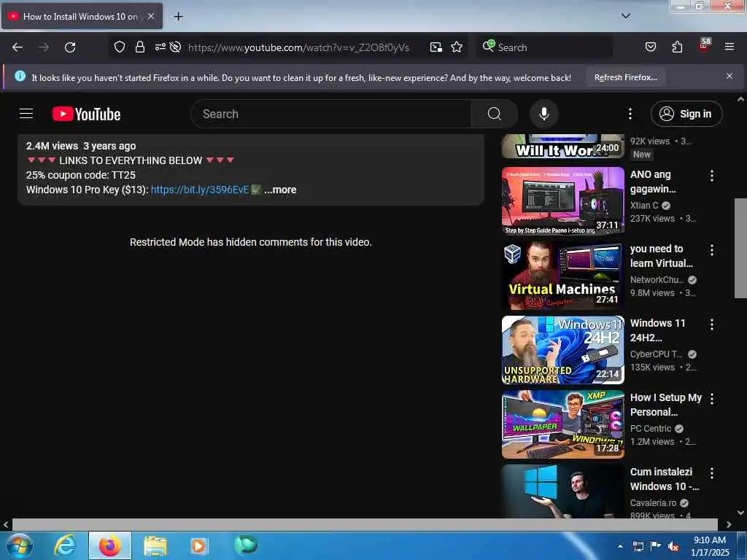Image resolution: width=747 pixels, height=560 pixels.
Task: Click the NetworkChu... channel name
Action: pos(657,279)
